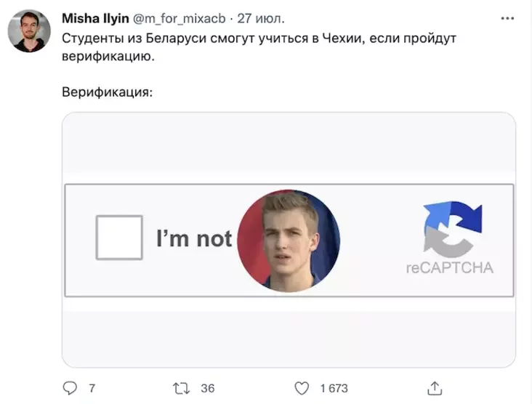Click the reply count 7
532x404 pixels.
[92, 388]
